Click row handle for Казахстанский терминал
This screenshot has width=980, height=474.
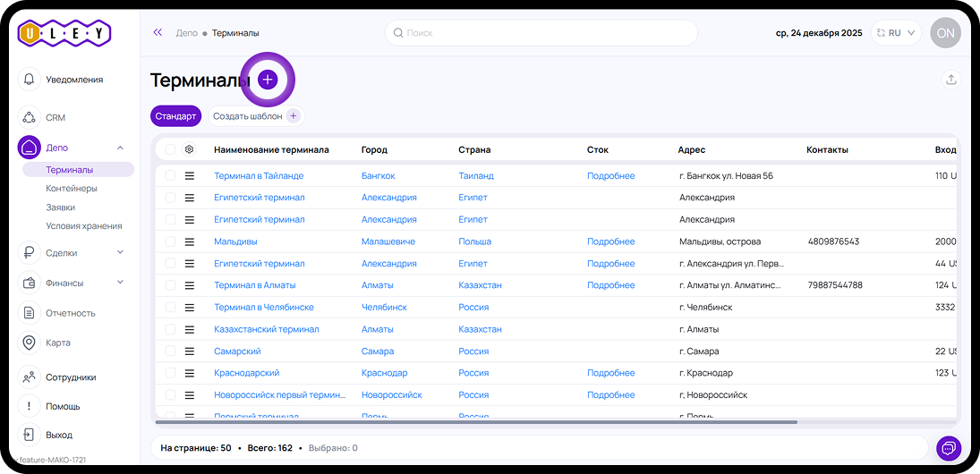190,330
